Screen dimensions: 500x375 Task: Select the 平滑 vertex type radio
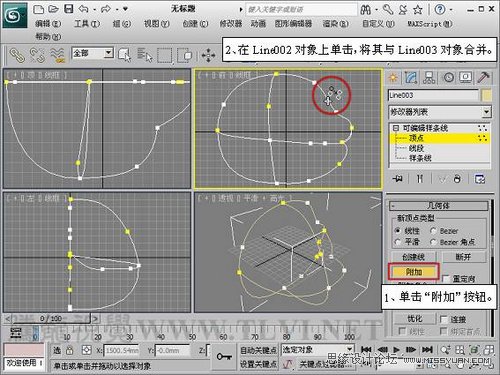click(398, 242)
